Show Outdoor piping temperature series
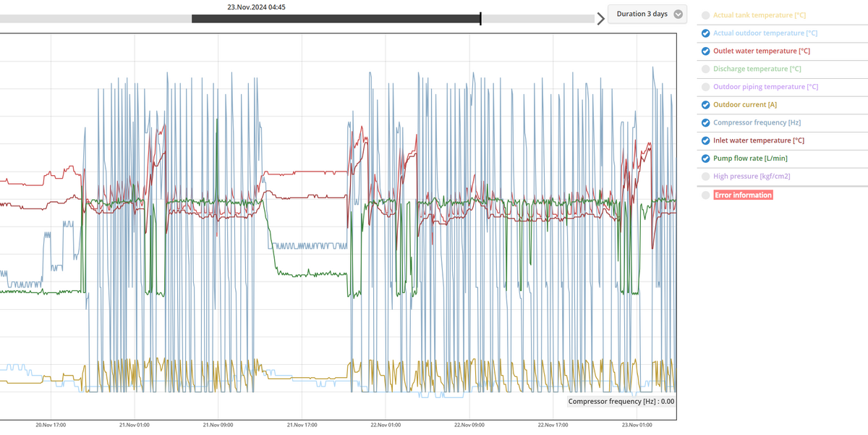This screenshot has width=868, height=435. (705, 87)
